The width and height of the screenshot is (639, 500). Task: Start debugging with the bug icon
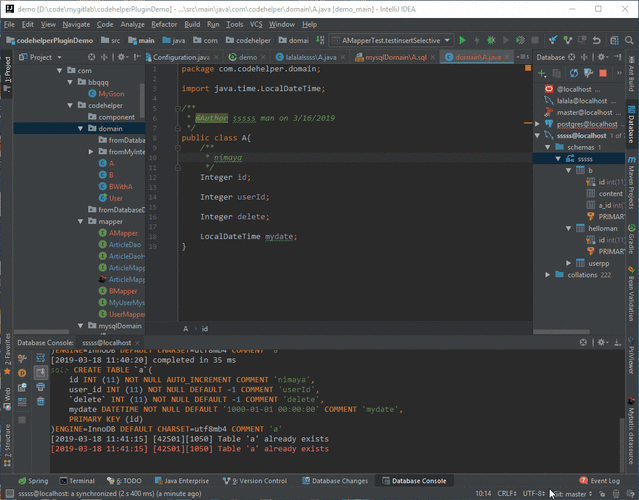pos(491,40)
